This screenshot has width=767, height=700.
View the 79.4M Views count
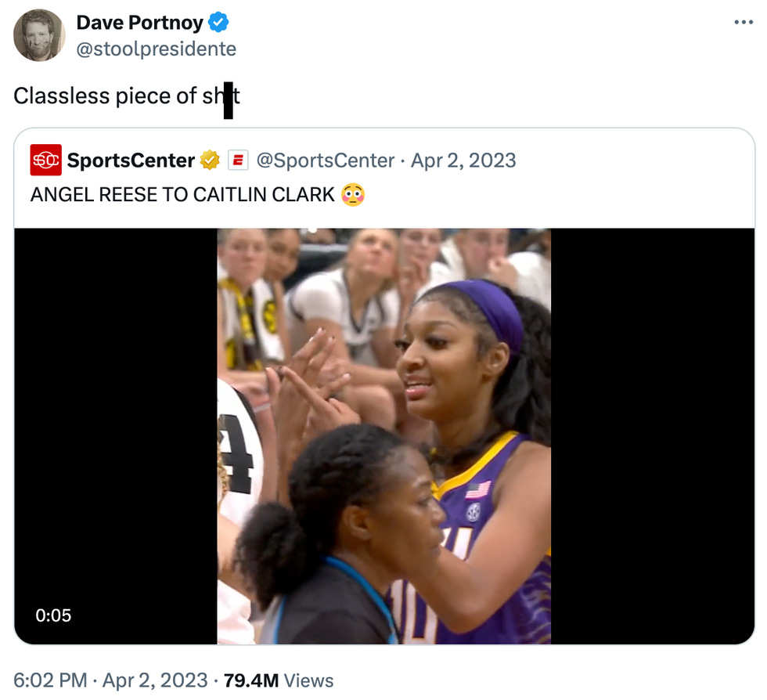click(279, 680)
